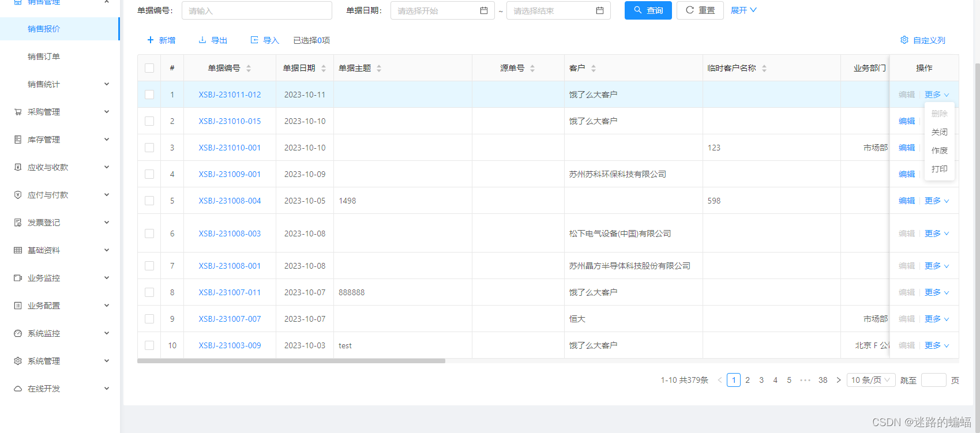Screen dimensions: 980x433
Task: Click the 业务监控 sidebar icon
Action: (x=18, y=278)
